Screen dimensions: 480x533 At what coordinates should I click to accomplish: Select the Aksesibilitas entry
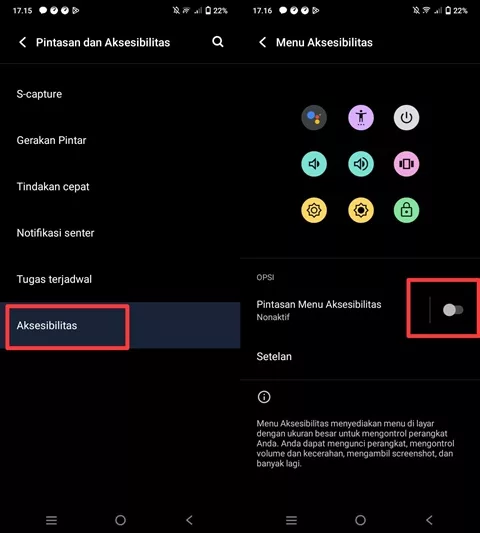pos(120,325)
